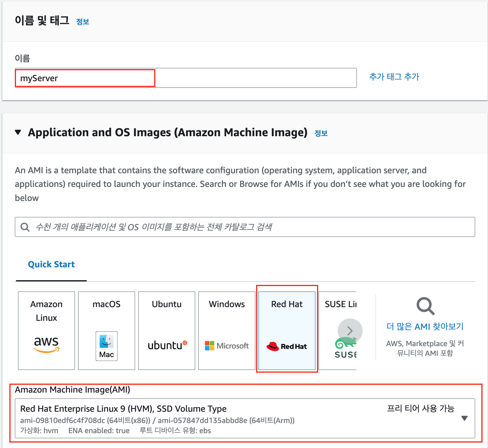This screenshot has width=488, height=448.
Task: Click the ami-09810edf6c4f708dc ID text
Action: [x=62, y=420]
